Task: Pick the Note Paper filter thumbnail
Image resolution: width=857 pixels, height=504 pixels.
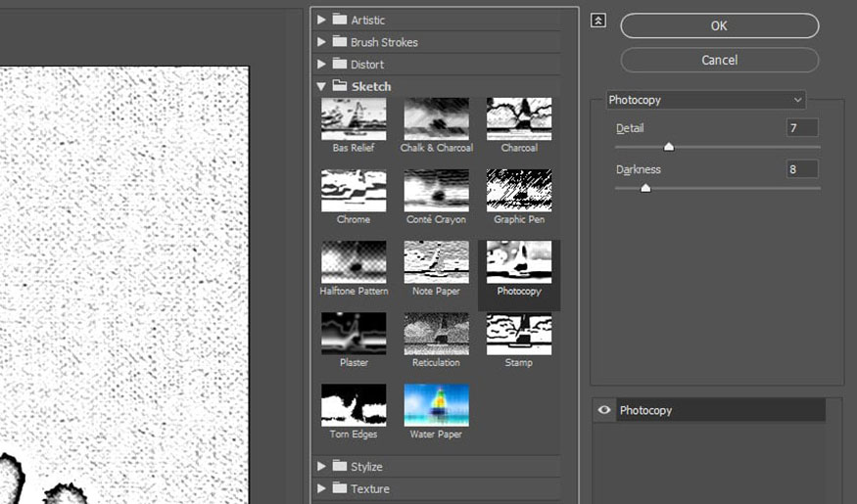Action: pyautogui.click(x=436, y=262)
